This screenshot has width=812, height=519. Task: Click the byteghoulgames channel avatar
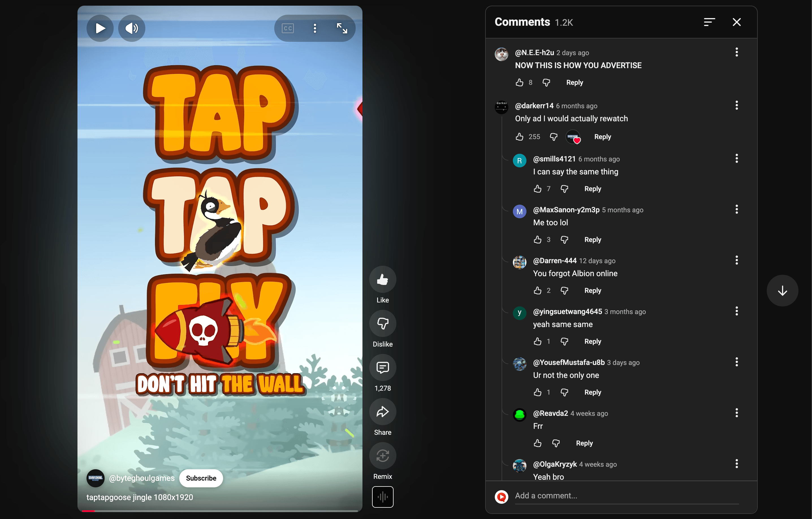click(96, 478)
